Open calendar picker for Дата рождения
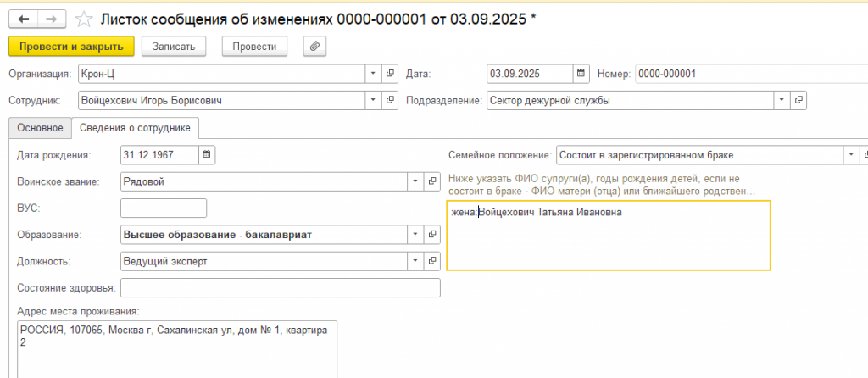This screenshot has height=378, width=868. click(x=207, y=155)
